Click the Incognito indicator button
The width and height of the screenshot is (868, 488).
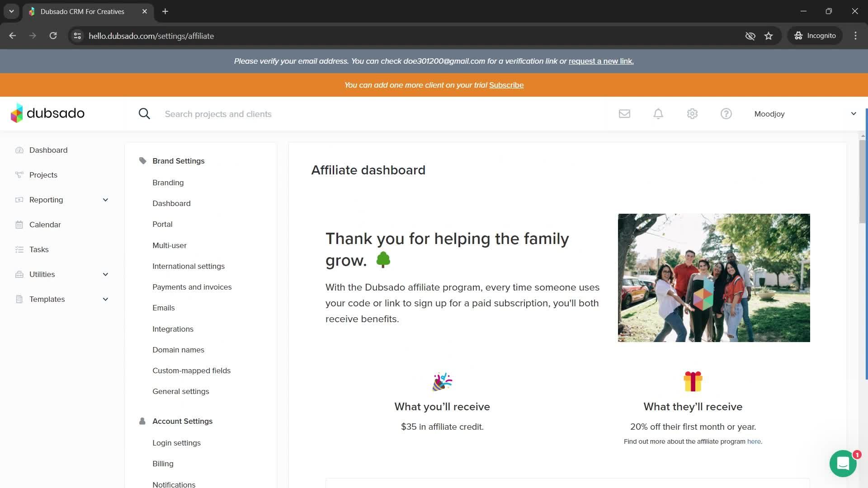point(815,36)
